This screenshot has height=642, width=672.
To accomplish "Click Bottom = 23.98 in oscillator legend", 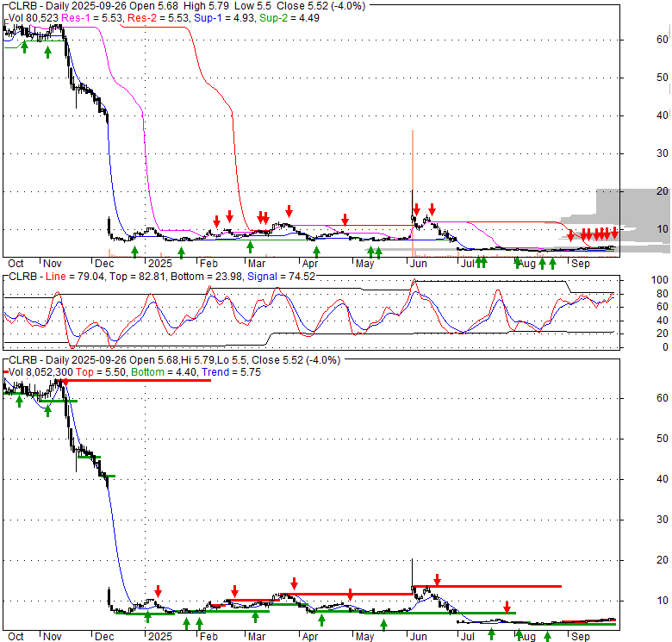I will (x=207, y=277).
